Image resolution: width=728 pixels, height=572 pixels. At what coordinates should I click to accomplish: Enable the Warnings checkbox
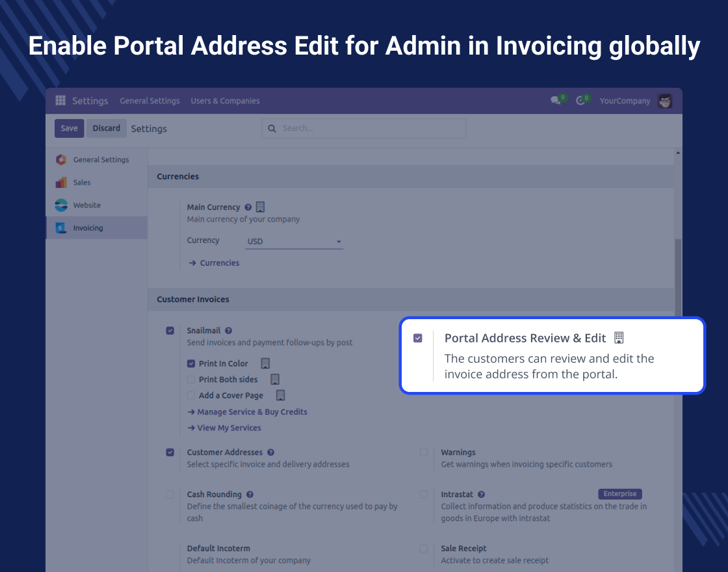tap(423, 452)
